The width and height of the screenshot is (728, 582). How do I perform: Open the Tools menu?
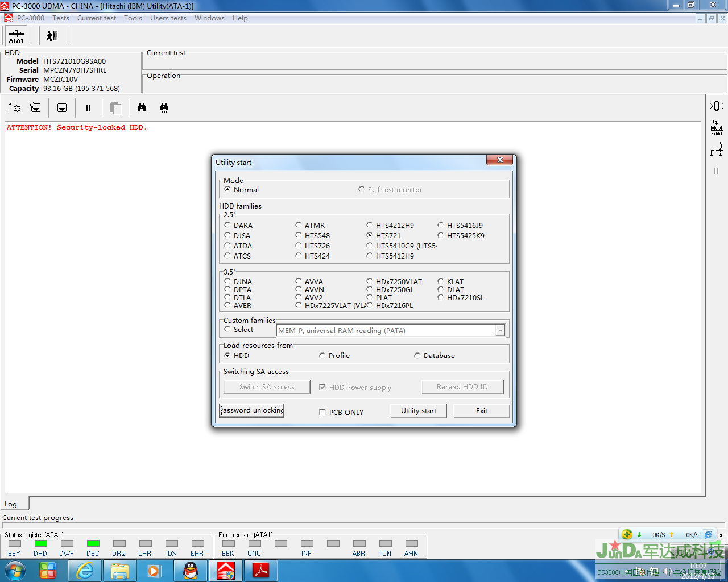click(133, 18)
